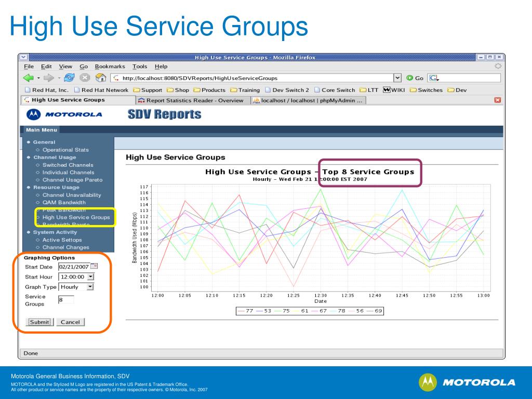Image resolution: width=532 pixels, height=399 pixels.
Task: Click legend entry for service group 75
Action: pyautogui.click(x=282, y=311)
